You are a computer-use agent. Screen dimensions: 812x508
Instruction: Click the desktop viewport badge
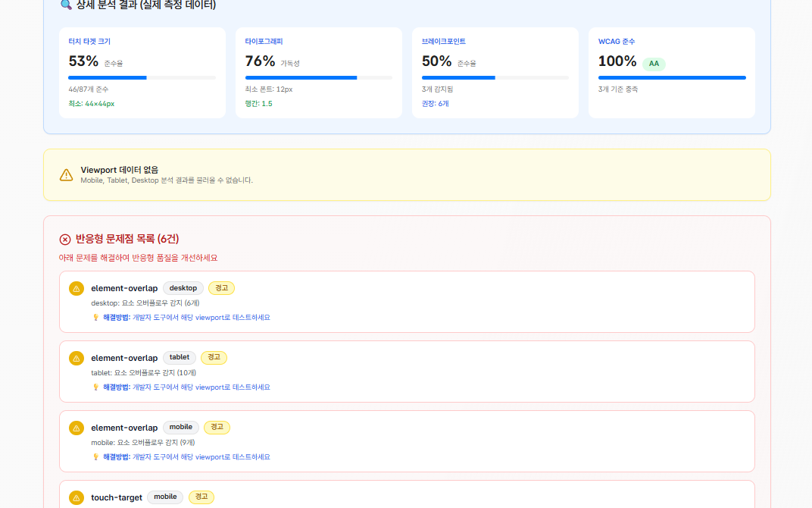pyautogui.click(x=183, y=288)
